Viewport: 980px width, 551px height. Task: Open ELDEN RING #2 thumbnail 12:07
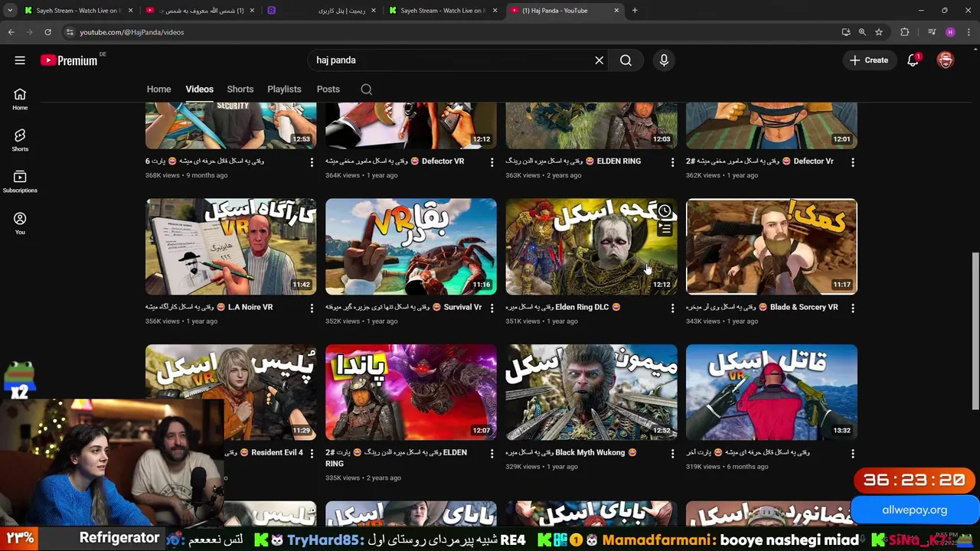pyautogui.click(x=411, y=392)
